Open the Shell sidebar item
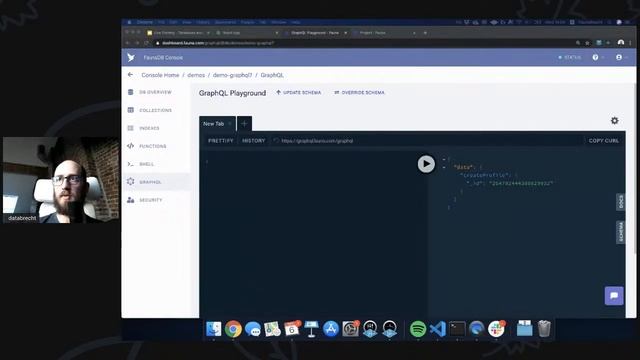 (156, 164)
